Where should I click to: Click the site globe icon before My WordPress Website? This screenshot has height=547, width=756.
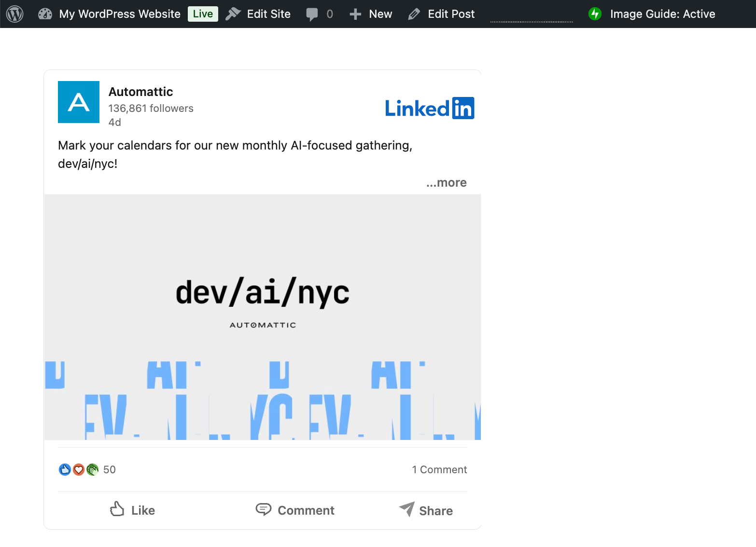pos(45,14)
